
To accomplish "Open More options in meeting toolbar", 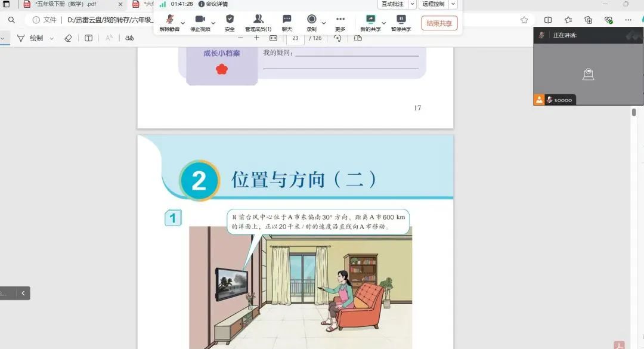I will click(x=340, y=22).
